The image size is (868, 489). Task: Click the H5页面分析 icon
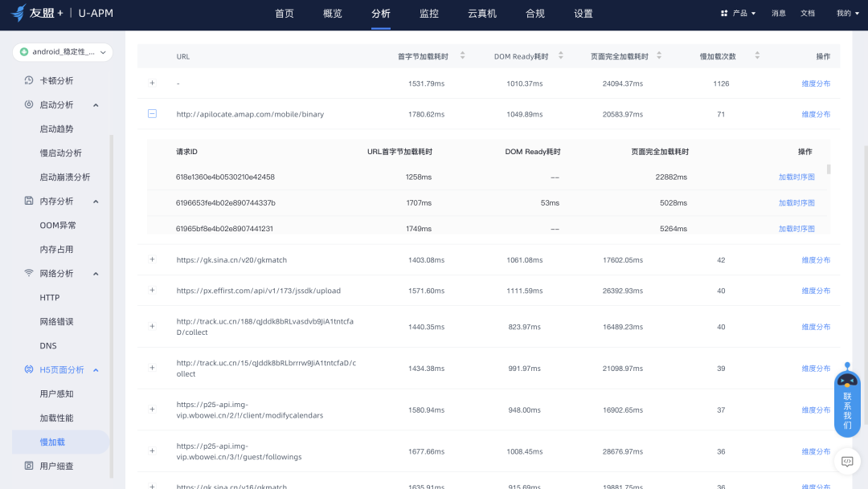tap(29, 369)
